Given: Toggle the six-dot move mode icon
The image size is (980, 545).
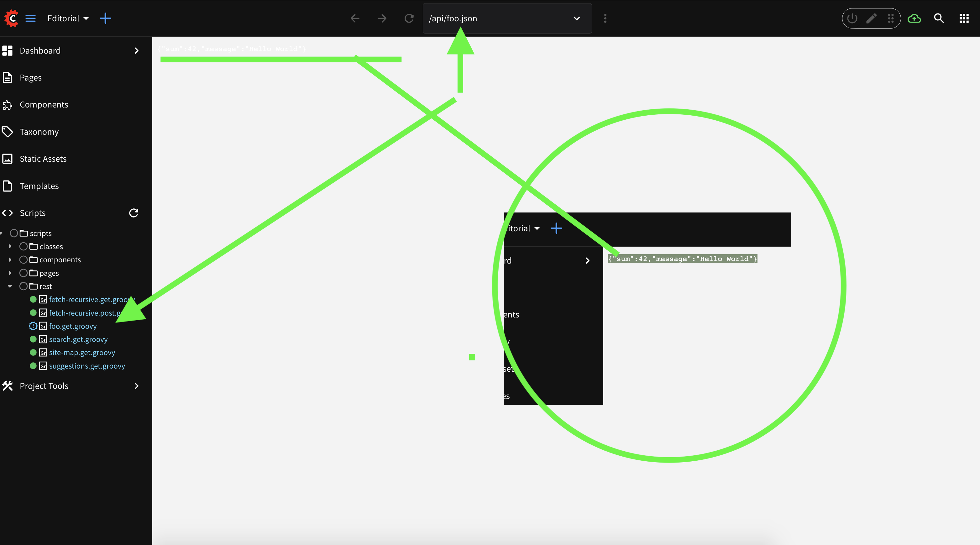Looking at the screenshot, I should click(891, 18).
